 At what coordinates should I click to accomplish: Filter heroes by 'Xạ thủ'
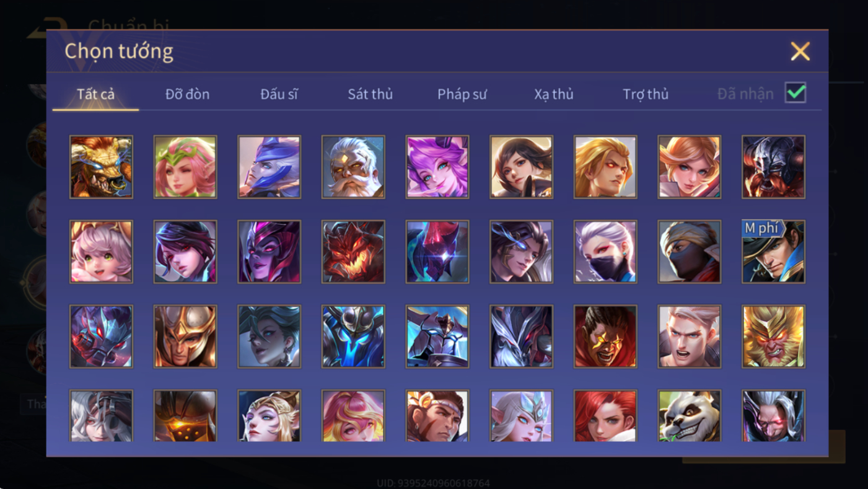pos(553,94)
